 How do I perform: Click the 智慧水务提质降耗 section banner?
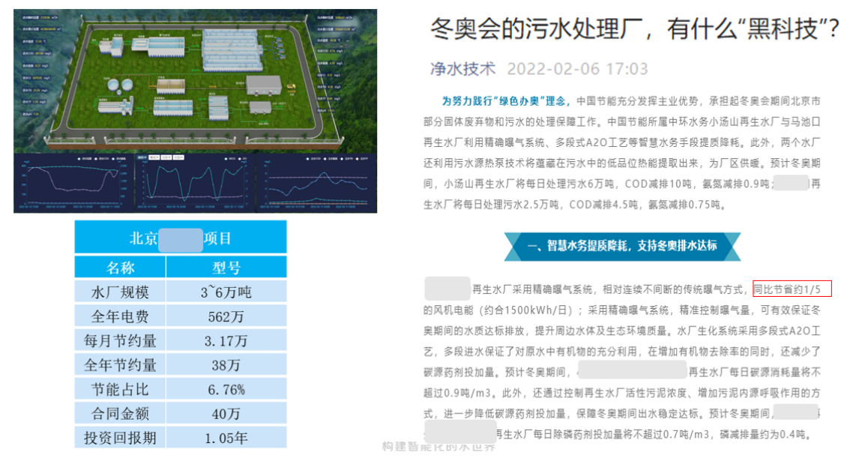[x=622, y=246]
